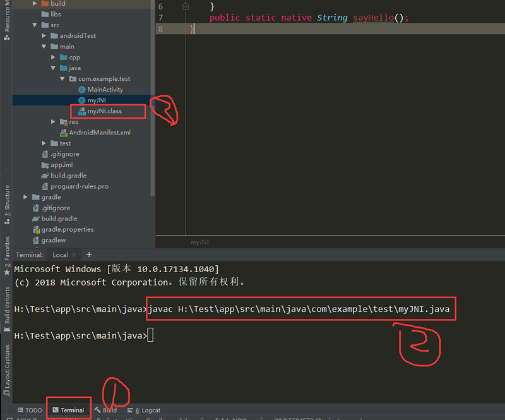Click the code folding marker on line 6
This screenshot has width=505, height=420.
186,6
